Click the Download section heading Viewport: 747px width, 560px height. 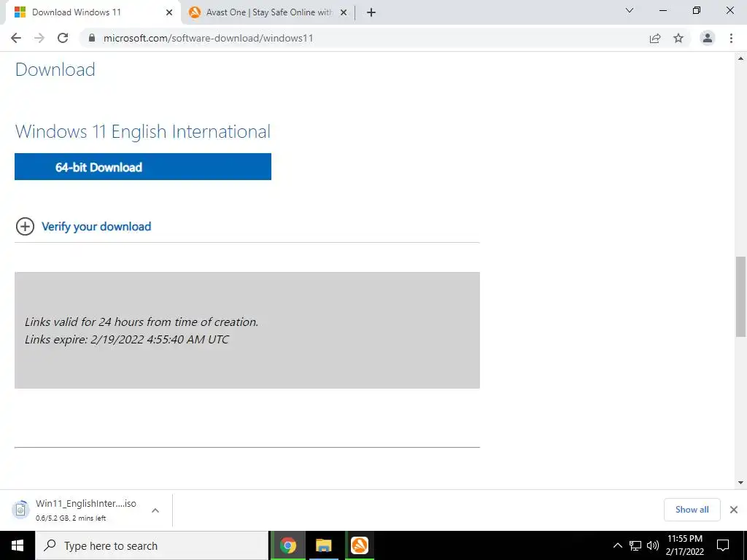click(x=55, y=69)
